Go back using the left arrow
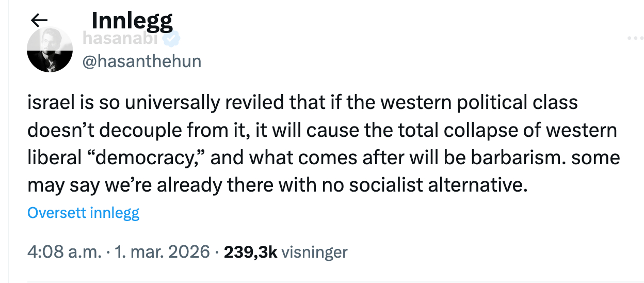644x283 pixels. [39, 20]
